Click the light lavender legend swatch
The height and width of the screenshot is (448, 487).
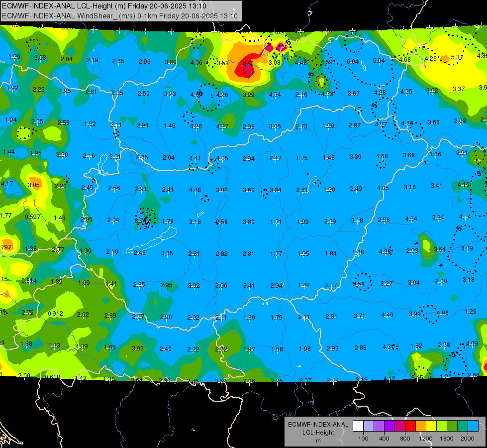pyautogui.click(x=368, y=426)
